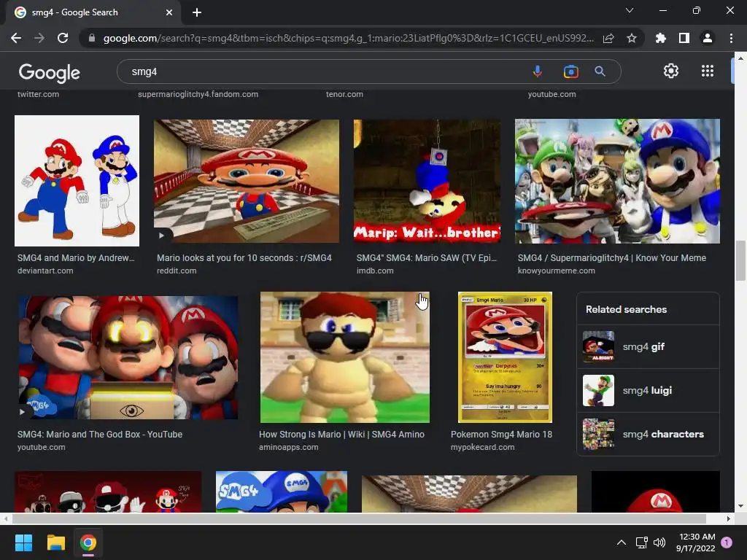Open the notification badge in the taskbar
This screenshot has height=560, width=747.
pyautogui.click(x=727, y=542)
